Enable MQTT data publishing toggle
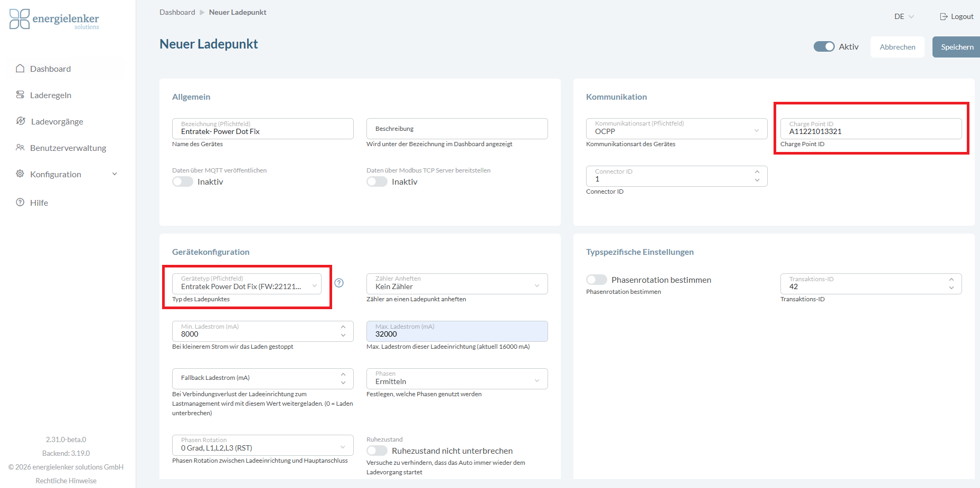This screenshot has width=980, height=488. pos(183,182)
